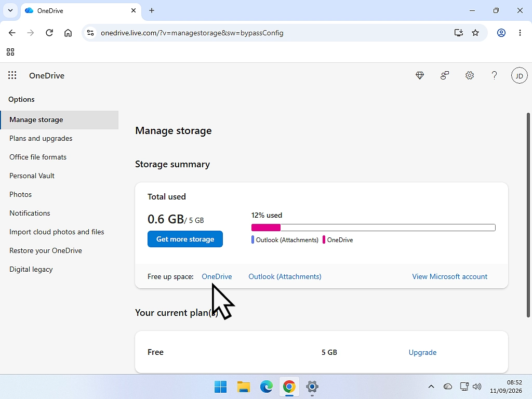Click the '0.6 GB' used value

tap(166, 219)
